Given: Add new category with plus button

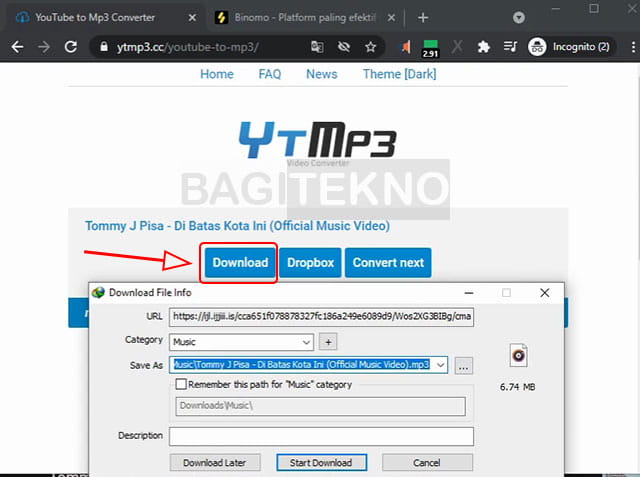Looking at the screenshot, I should 328,342.
